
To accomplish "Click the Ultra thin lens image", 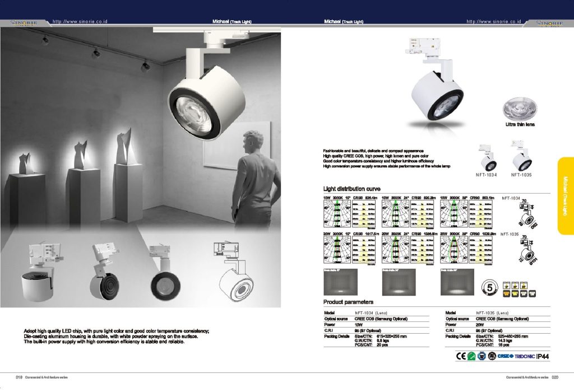I will (x=521, y=106).
